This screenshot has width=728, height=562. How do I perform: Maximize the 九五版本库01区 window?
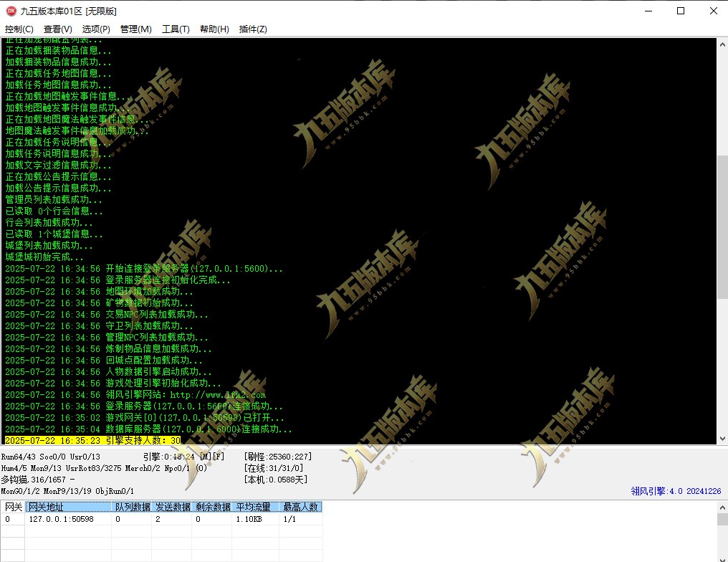tap(681, 11)
